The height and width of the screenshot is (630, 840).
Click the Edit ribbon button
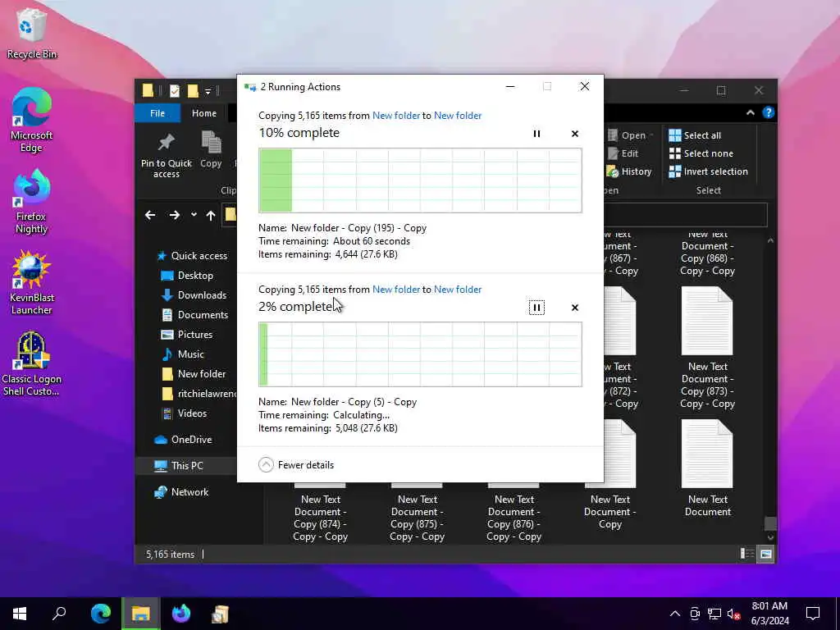pos(623,153)
